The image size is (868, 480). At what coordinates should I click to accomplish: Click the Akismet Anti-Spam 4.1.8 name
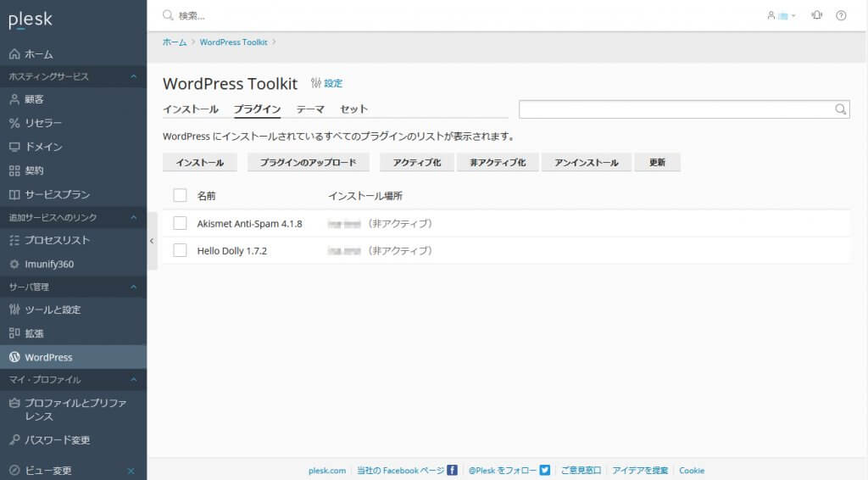point(250,224)
